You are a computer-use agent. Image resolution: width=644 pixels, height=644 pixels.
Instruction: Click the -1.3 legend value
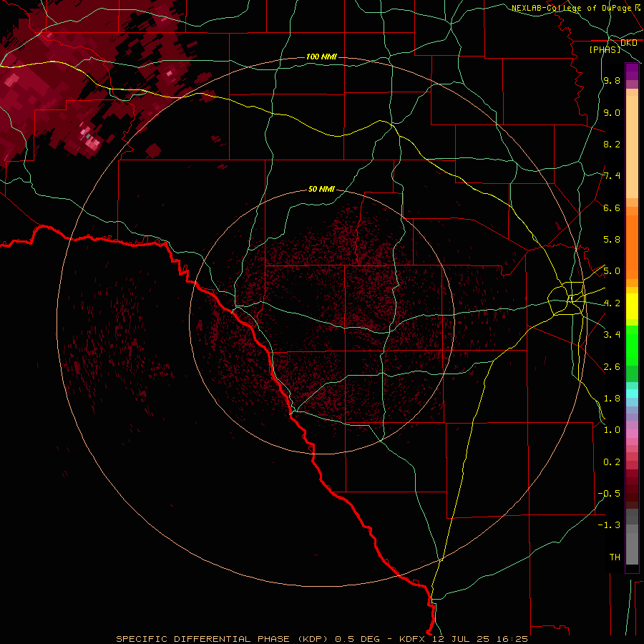(609, 525)
